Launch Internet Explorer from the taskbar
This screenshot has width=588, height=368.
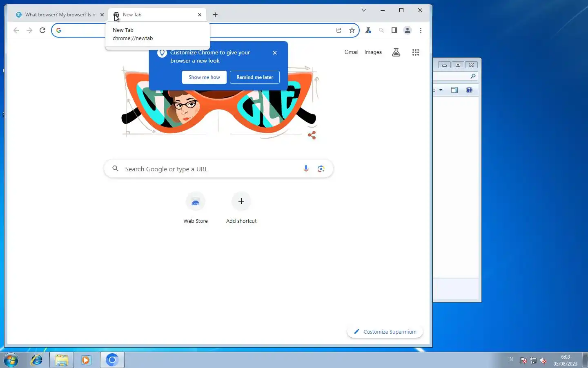(37, 360)
